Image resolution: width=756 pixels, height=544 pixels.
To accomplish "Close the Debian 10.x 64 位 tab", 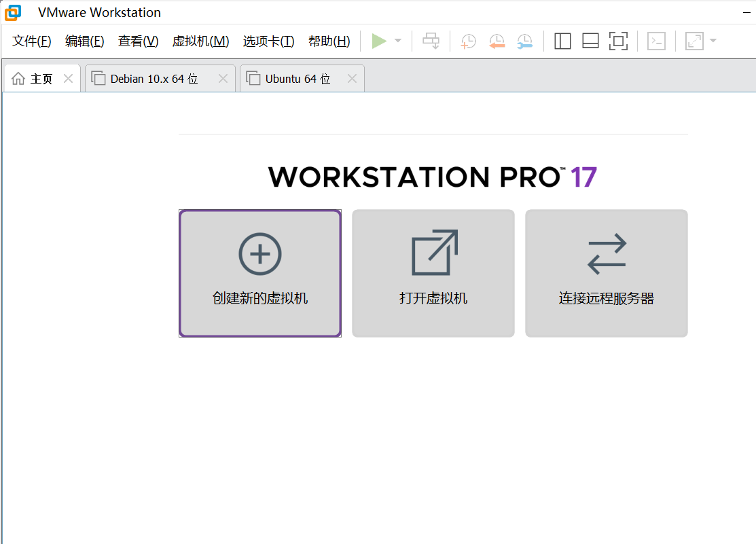I will pyautogui.click(x=223, y=79).
